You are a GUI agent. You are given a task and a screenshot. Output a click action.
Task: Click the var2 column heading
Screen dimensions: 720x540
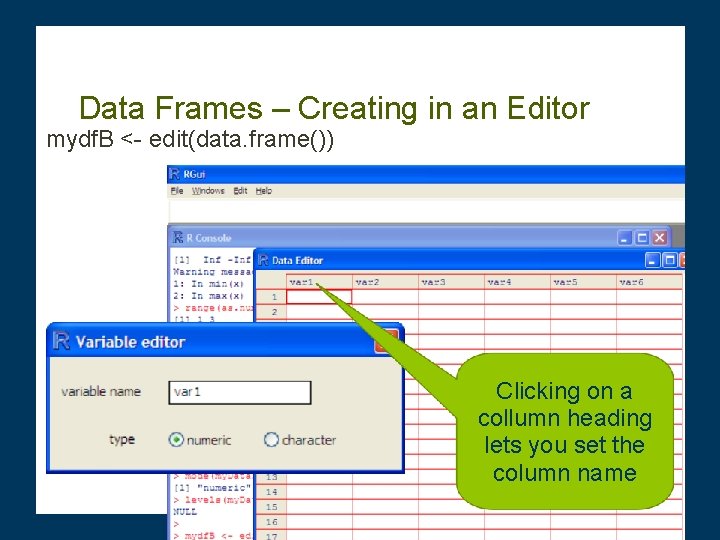(385, 282)
